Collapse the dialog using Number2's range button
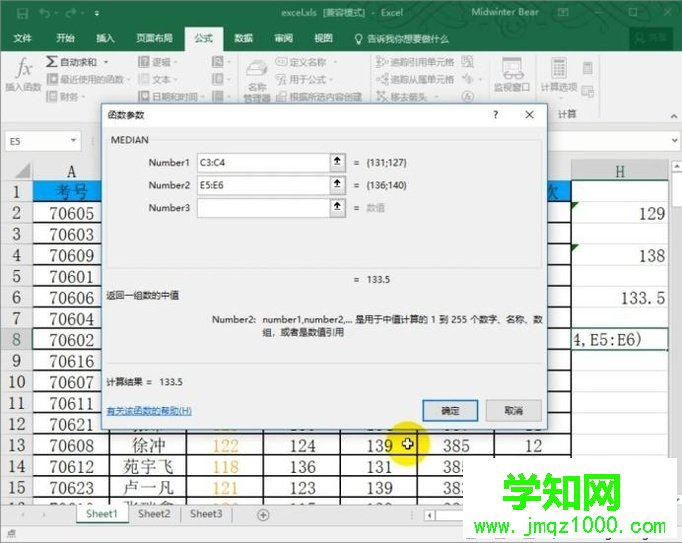Image resolution: width=682 pixels, height=543 pixels. (338, 185)
